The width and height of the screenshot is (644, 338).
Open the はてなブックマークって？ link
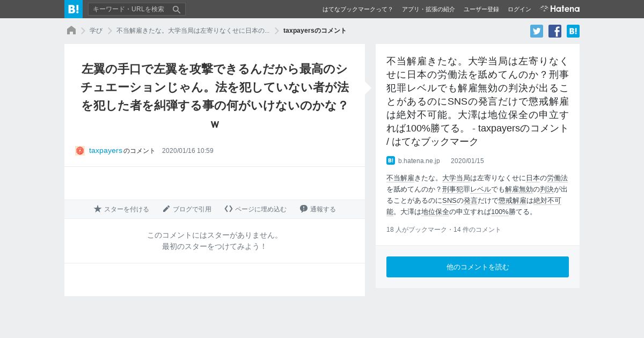(x=357, y=9)
